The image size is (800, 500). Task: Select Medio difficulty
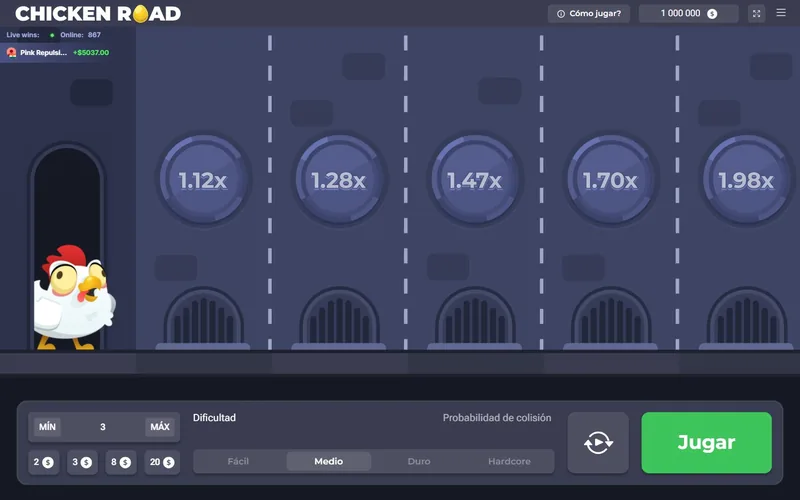click(x=329, y=461)
